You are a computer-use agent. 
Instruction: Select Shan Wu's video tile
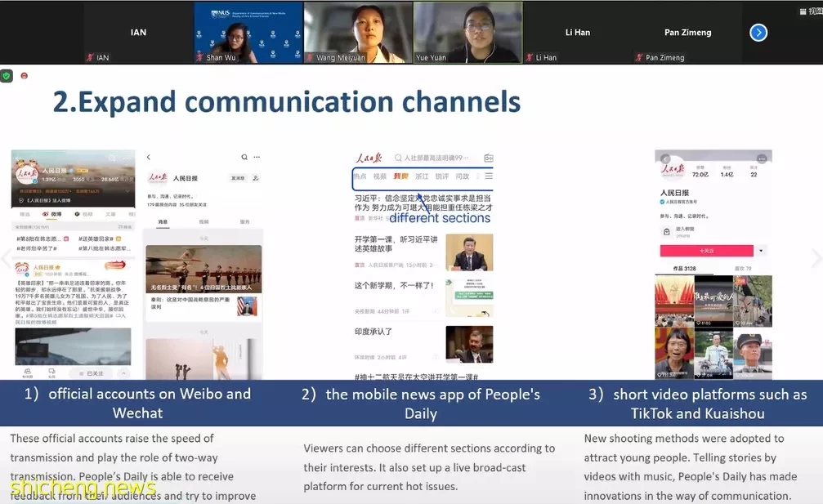coord(248,33)
